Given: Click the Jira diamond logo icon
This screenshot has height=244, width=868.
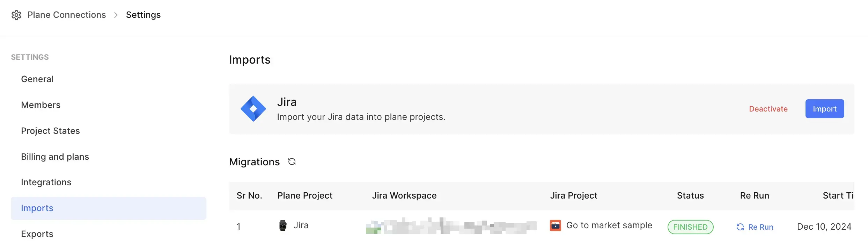Looking at the screenshot, I should tap(253, 109).
